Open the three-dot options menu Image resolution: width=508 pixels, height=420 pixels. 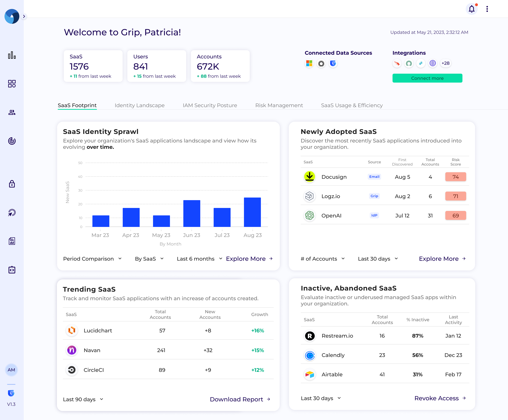[x=487, y=9]
